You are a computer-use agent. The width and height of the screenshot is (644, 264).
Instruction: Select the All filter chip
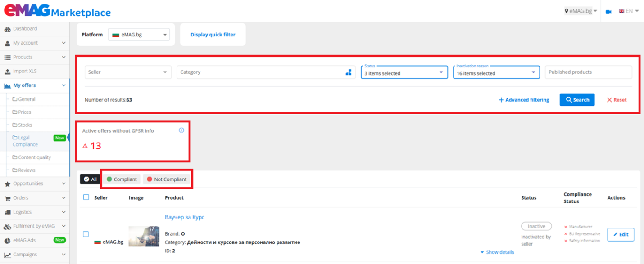90,179
